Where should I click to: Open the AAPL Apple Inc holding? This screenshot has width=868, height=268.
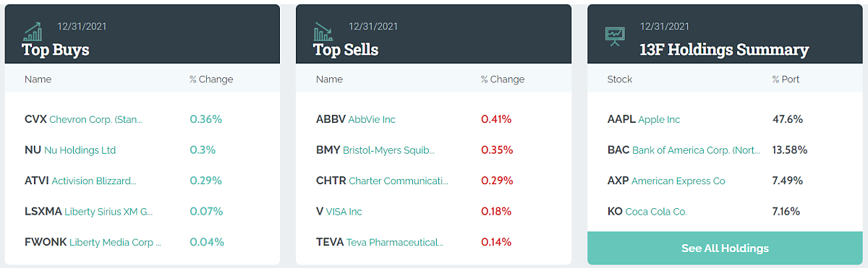[x=644, y=119]
